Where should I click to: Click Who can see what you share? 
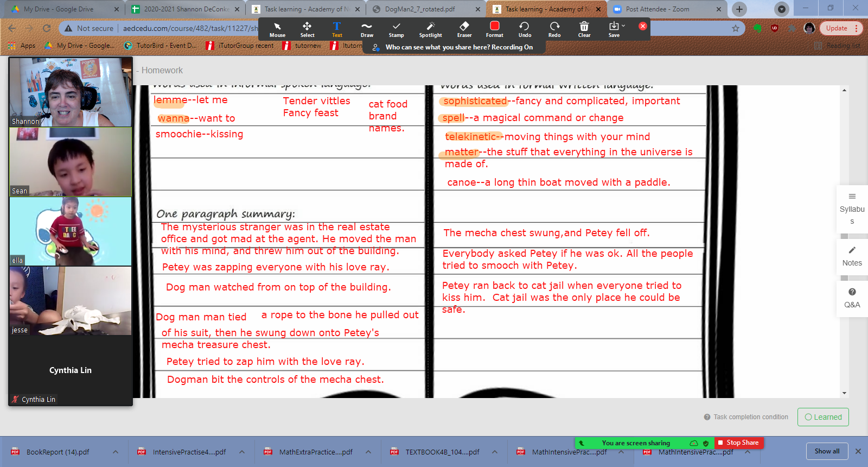[x=459, y=47]
